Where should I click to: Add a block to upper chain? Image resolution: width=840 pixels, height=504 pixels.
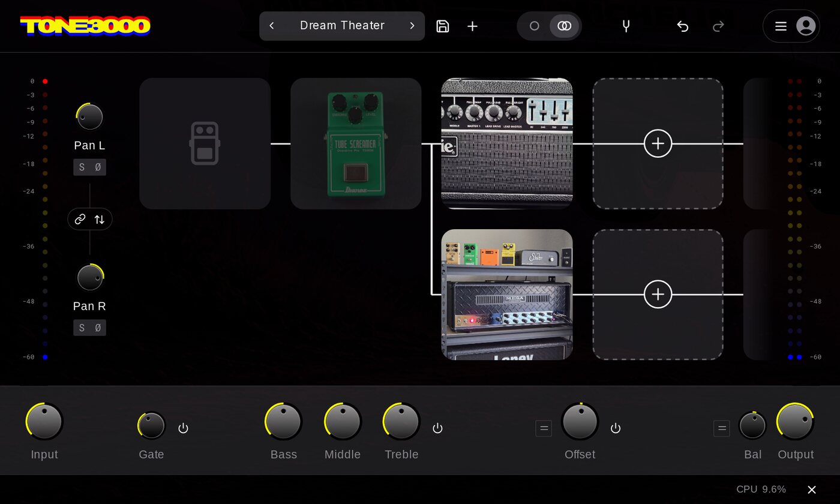658,143
